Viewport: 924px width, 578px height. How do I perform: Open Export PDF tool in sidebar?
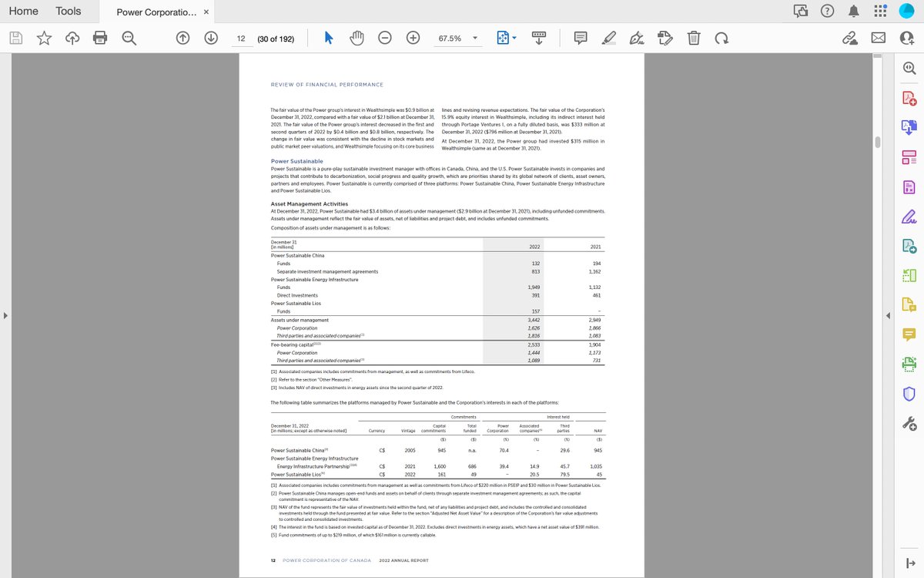click(x=909, y=128)
